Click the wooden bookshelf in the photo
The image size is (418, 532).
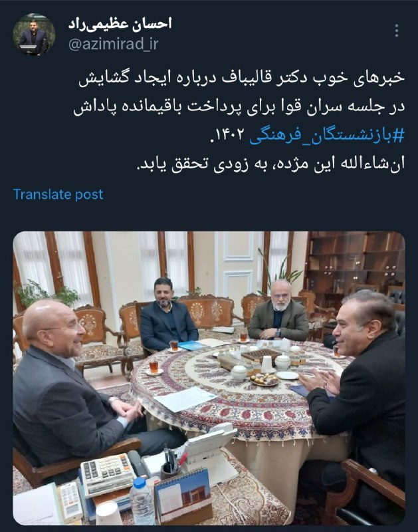click(x=355, y=261)
